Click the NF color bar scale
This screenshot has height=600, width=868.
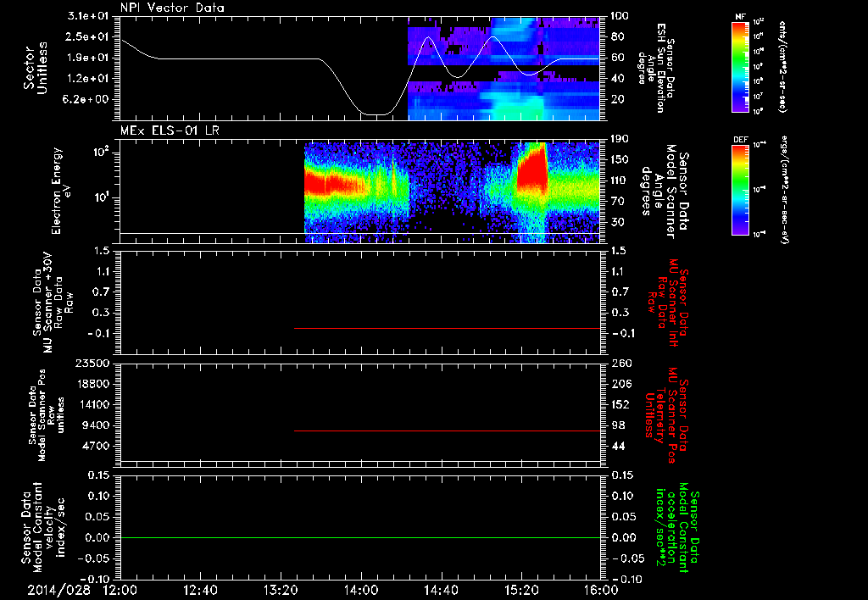pos(741,67)
